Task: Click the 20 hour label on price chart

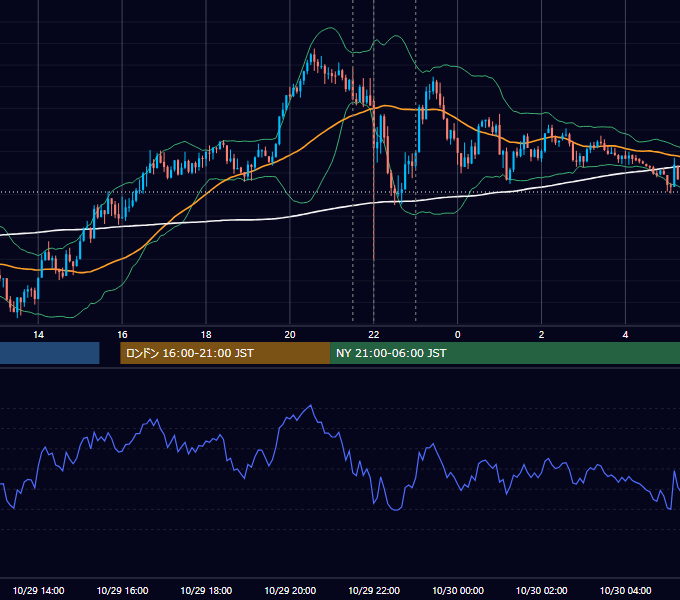Action: pos(290,335)
